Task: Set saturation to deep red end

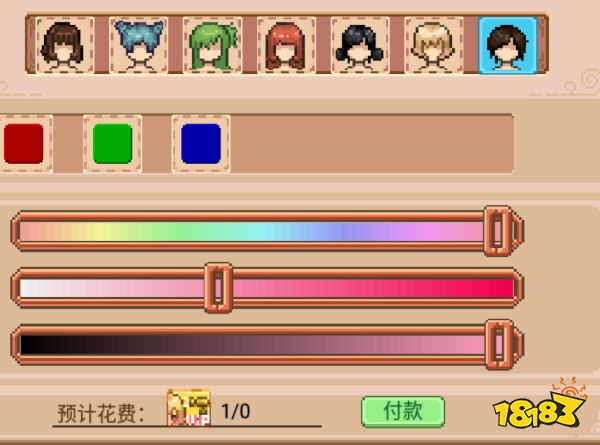Action: coord(506,288)
